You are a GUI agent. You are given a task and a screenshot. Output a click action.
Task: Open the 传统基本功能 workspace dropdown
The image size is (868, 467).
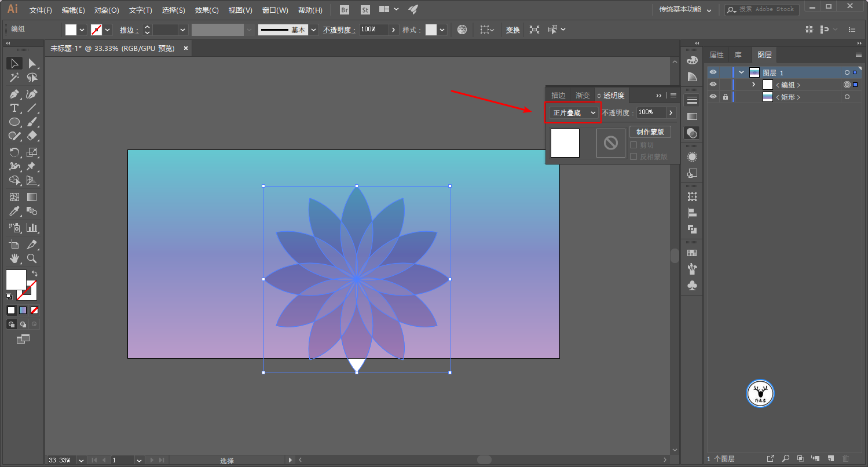click(686, 10)
